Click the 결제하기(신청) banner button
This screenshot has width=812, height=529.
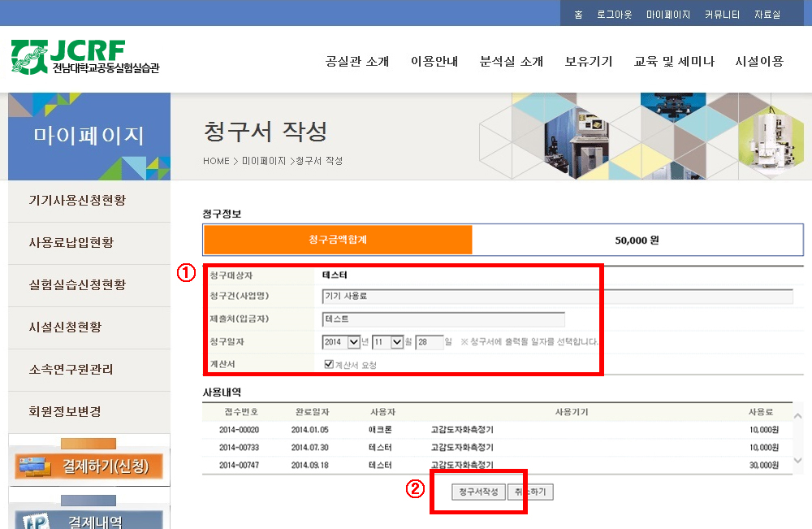[x=89, y=466]
